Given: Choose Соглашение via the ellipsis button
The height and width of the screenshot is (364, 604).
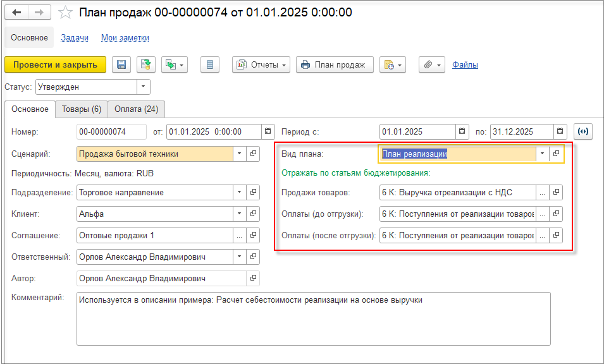Looking at the screenshot, I should point(239,235).
